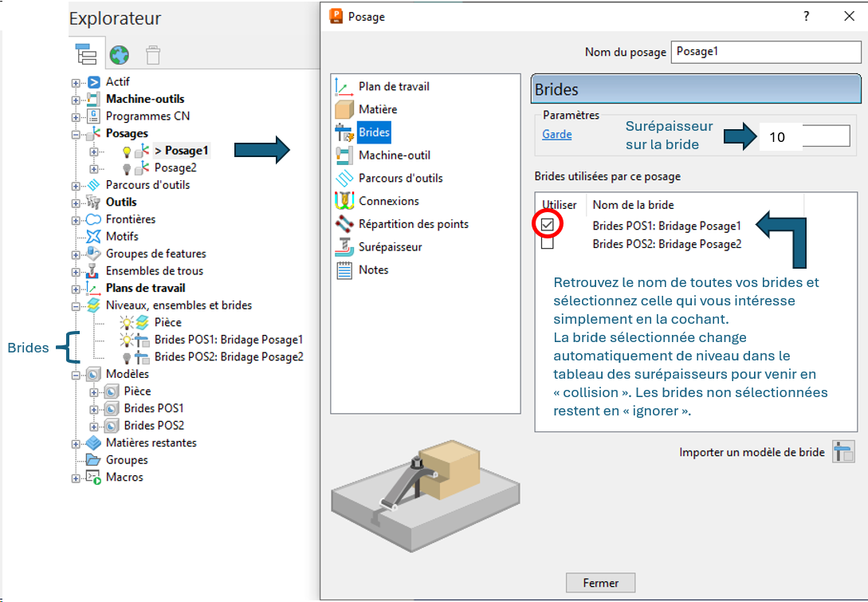
Task: Check Brides POS2: Bridage Posage2 checkbox
Action: [x=547, y=244]
